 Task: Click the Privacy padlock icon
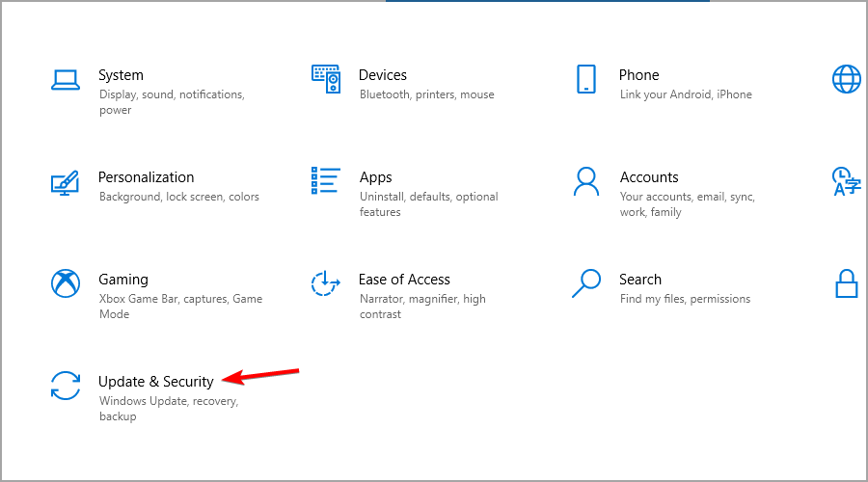click(847, 283)
